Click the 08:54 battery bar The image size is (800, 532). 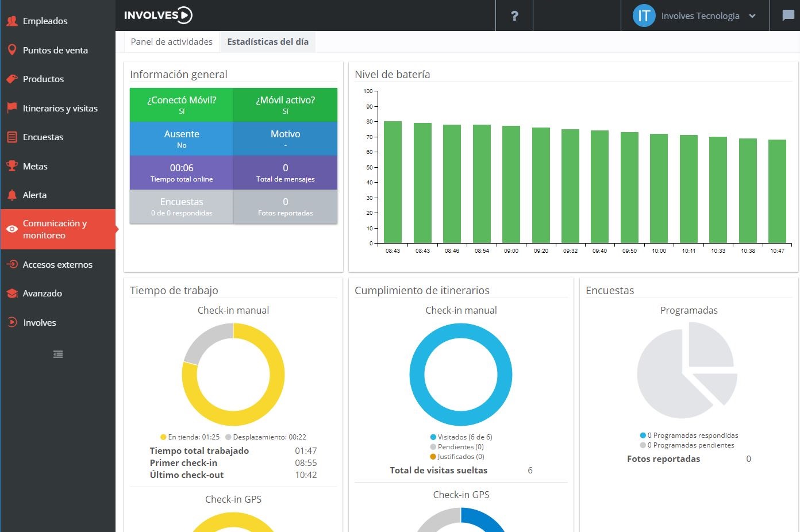[482, 184]
